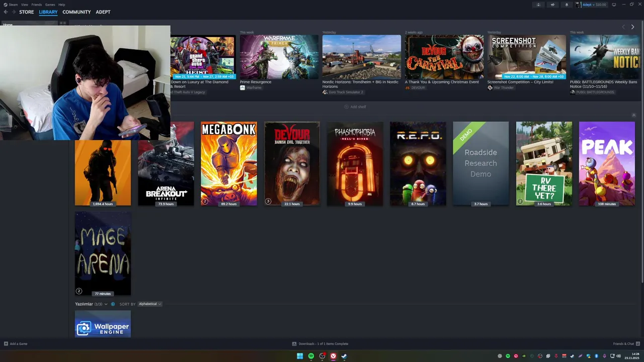Click the play icon beside Yazılımlar
The height and width of the screenshot is (362, 644).
113,304
